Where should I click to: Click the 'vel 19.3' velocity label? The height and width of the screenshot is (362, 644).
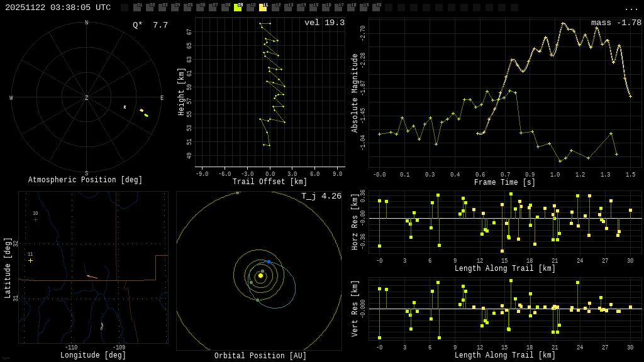pyautogui.click(x=324, y=23)
